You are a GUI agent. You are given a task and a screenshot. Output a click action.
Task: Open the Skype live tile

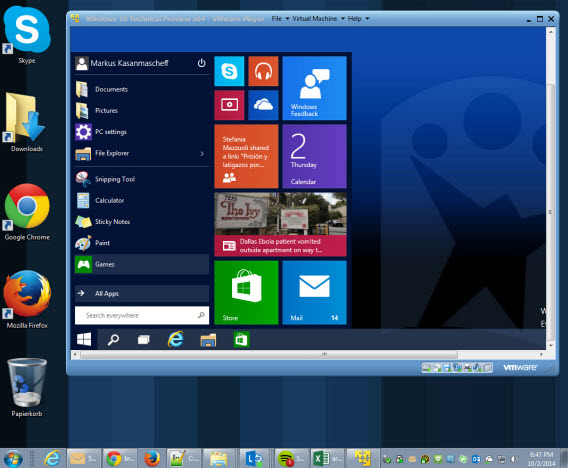(229, 71)
